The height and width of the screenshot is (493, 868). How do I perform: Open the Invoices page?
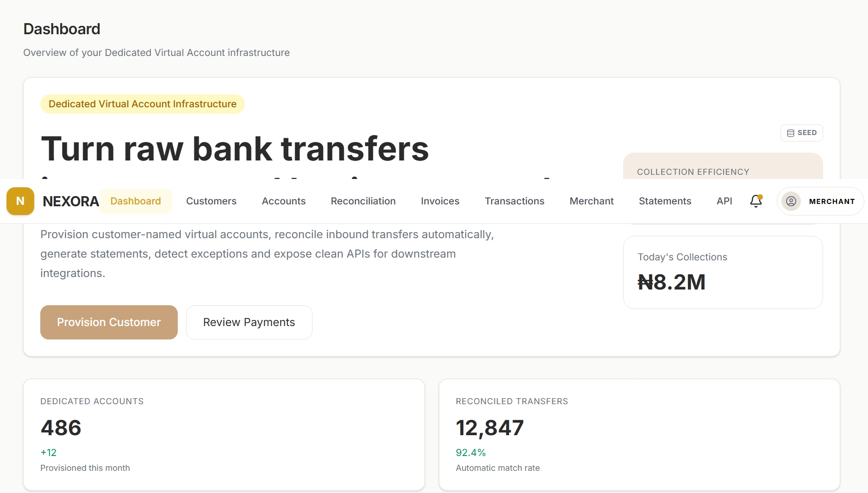click(440, 201)
